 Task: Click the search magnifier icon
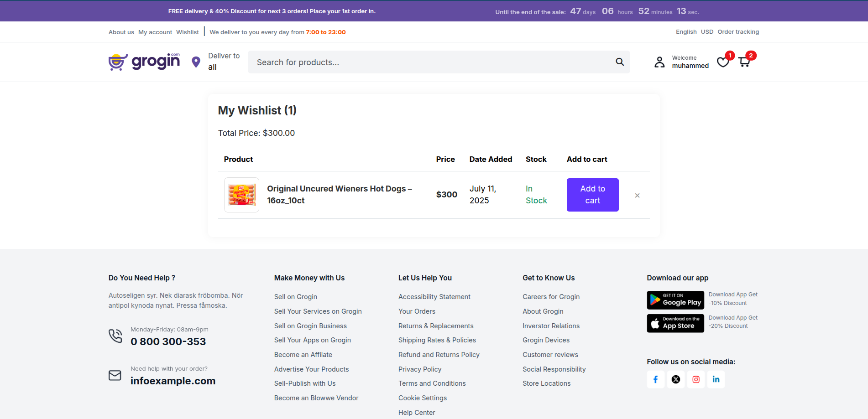(620, 62)
